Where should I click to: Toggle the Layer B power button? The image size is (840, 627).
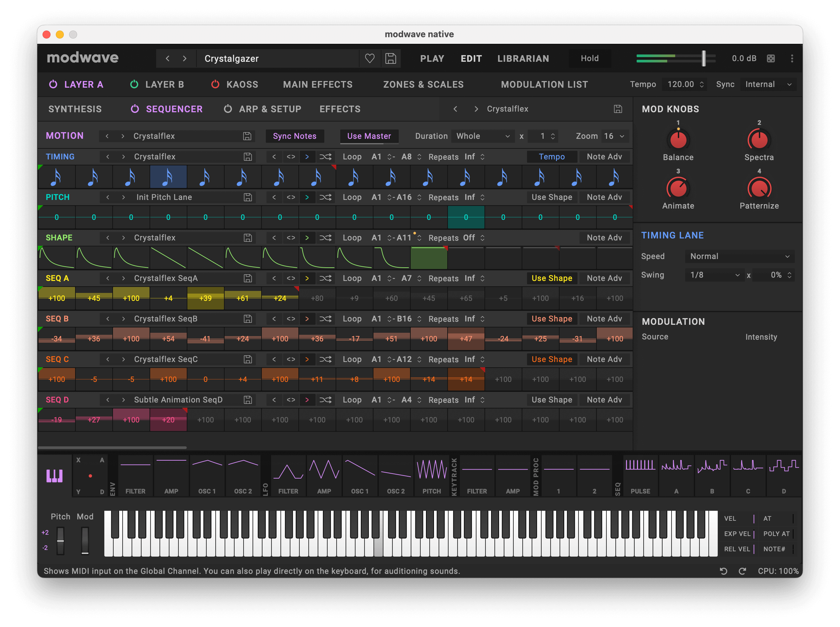tap(134, 84)
